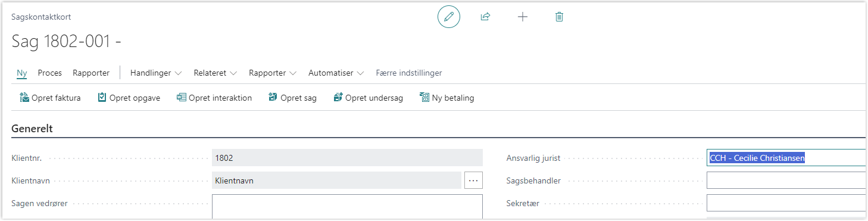Click Opret undersag icon

(x=338, y=98)
